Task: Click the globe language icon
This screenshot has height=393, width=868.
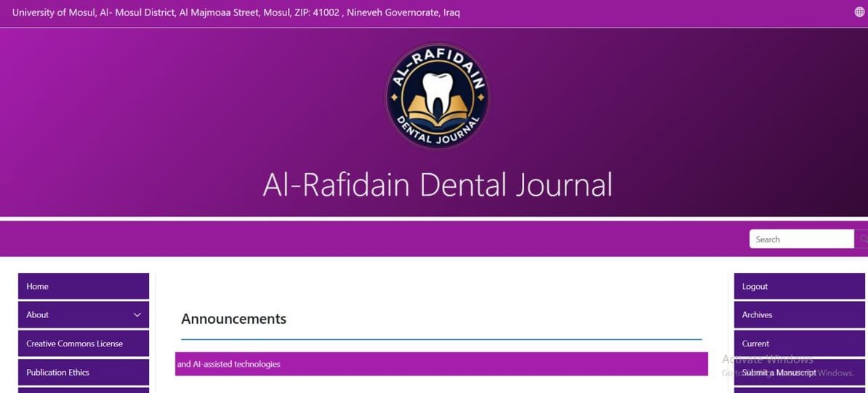Action: click(x=859, y=12)
